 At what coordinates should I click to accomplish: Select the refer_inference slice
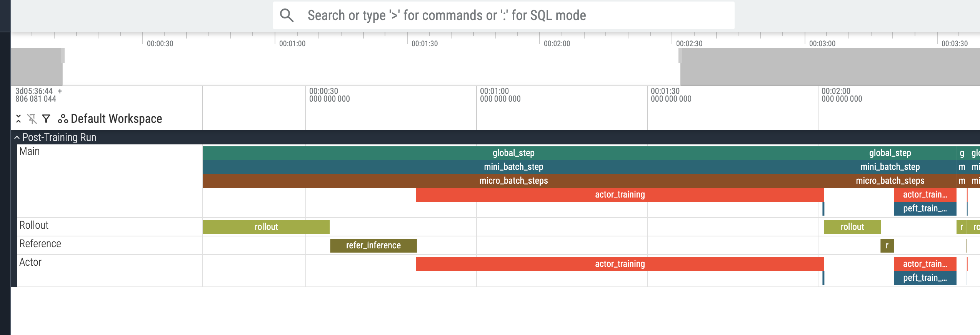373,245
